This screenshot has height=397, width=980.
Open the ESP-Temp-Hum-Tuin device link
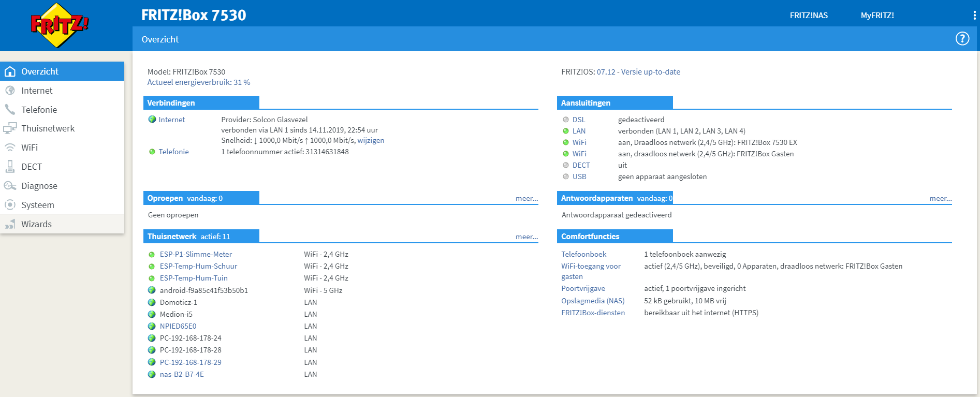(x=194, y=278)
